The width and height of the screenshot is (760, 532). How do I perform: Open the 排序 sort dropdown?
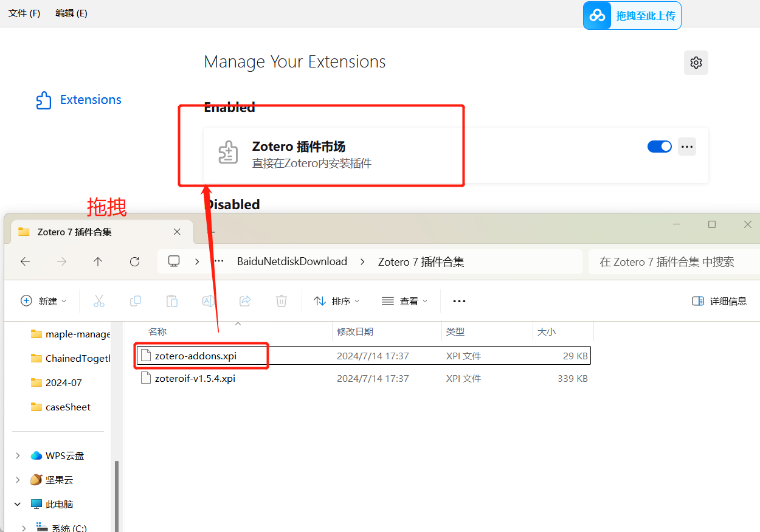(337, 301)
